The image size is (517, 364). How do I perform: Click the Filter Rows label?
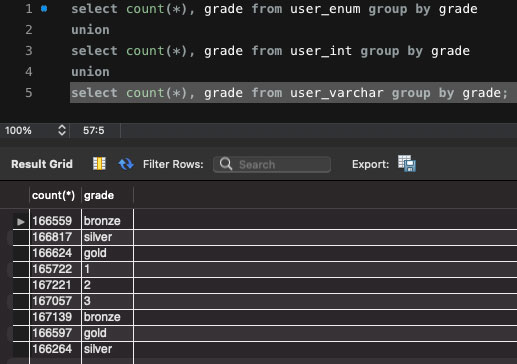point(173,164)
